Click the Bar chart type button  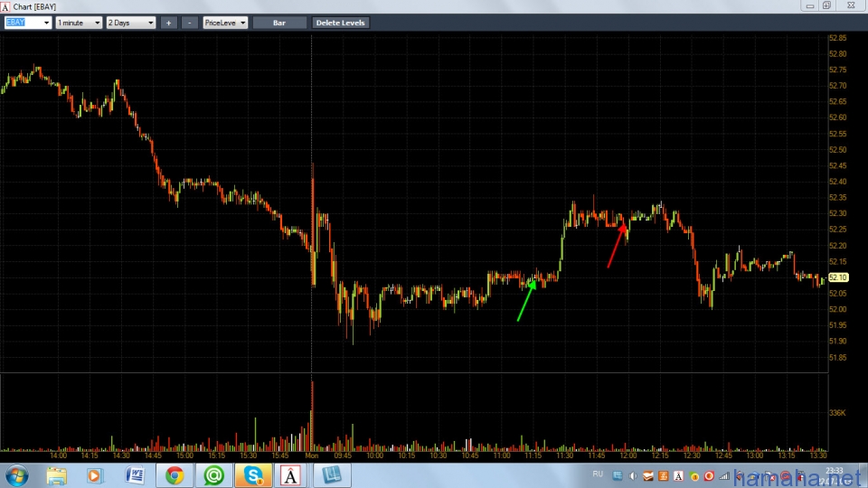[x=279, y=23]
